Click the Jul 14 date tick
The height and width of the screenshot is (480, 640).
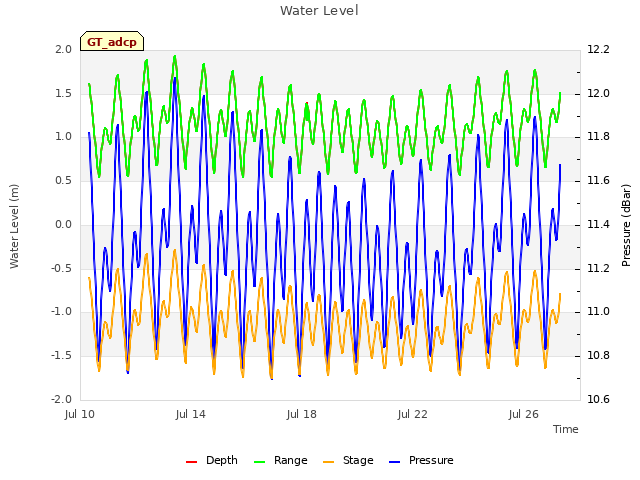pos(191,414)
